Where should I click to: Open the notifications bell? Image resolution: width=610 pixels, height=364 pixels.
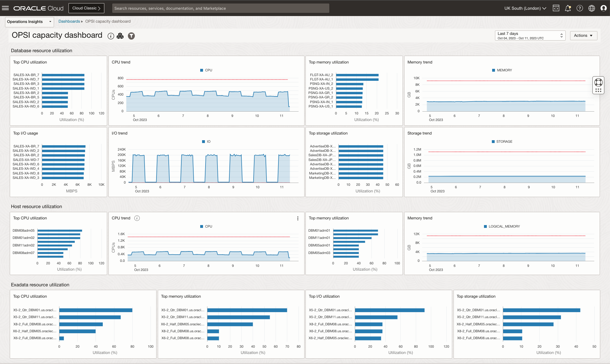coord(568,8)
